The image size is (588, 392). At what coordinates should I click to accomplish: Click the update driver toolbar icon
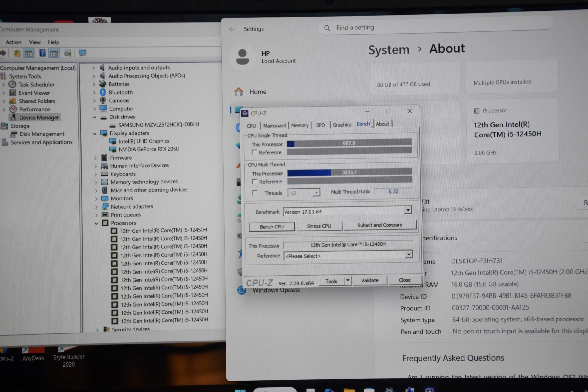68,53
